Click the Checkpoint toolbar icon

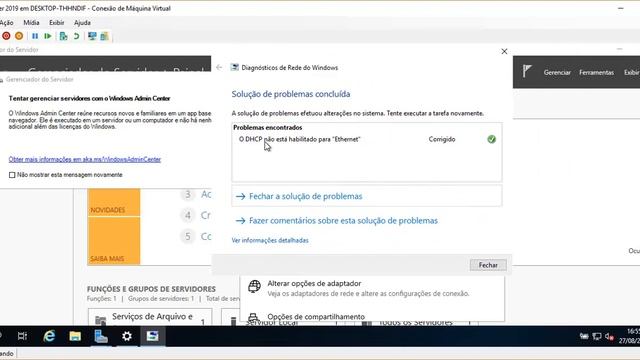pyautogui.click(x=63, y=36)
